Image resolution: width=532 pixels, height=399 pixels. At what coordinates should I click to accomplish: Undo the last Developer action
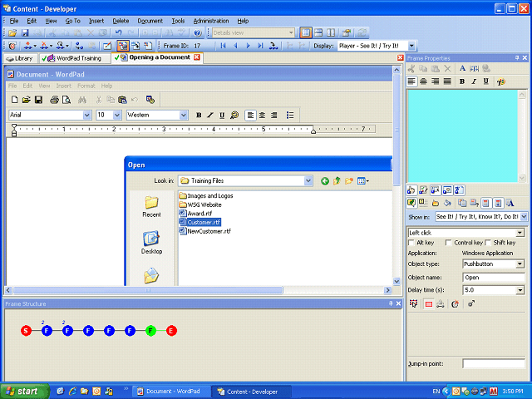coord(118,33)
